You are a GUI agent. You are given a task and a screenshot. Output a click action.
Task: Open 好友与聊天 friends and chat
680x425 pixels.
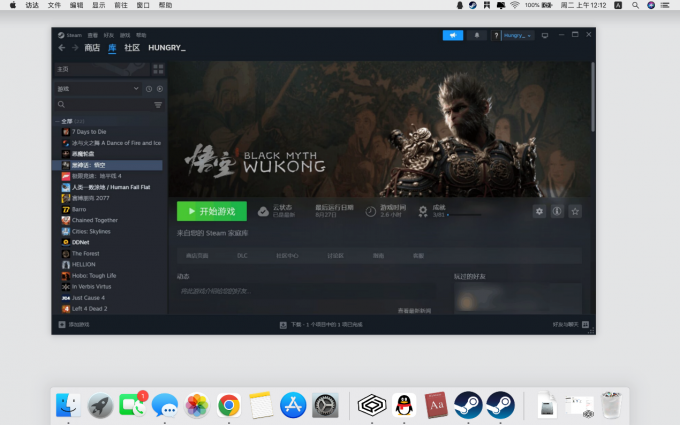[571, 324]
